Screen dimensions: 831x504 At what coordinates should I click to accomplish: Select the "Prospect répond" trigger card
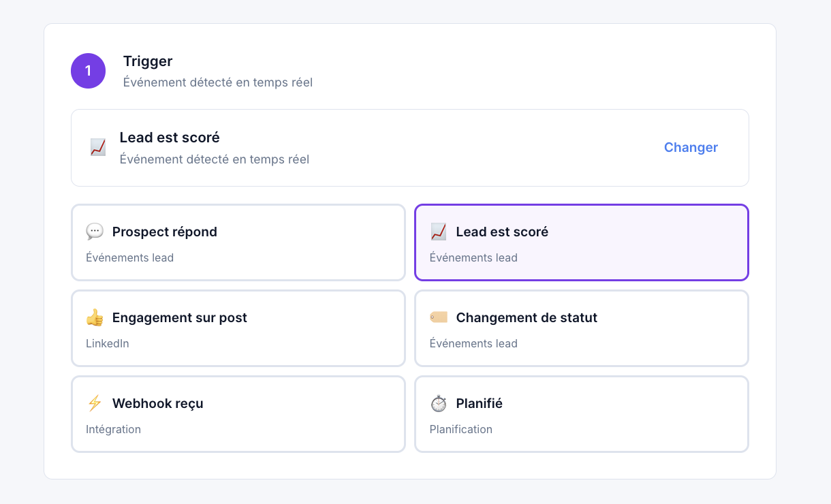click(x=238, y=242)
